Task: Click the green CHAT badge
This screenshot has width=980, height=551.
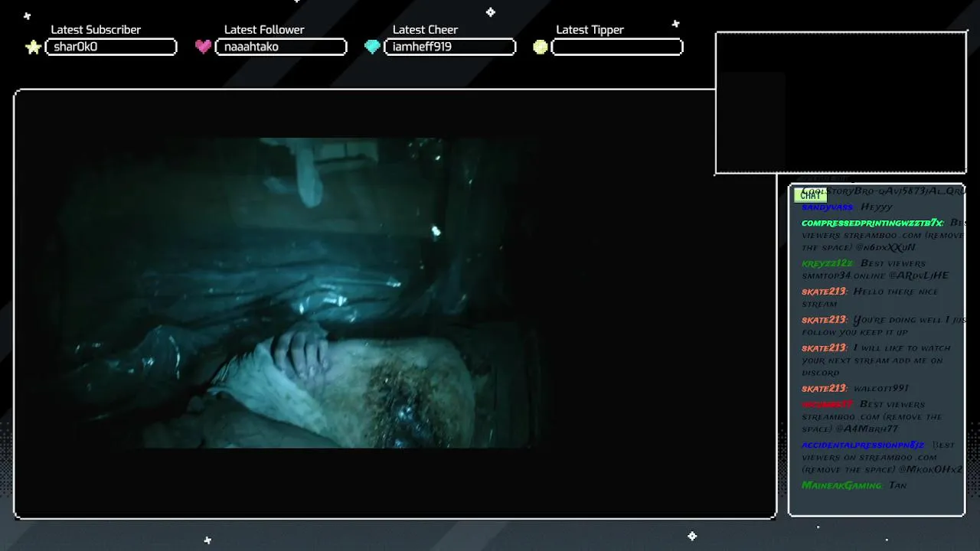Action: [810, 195]
